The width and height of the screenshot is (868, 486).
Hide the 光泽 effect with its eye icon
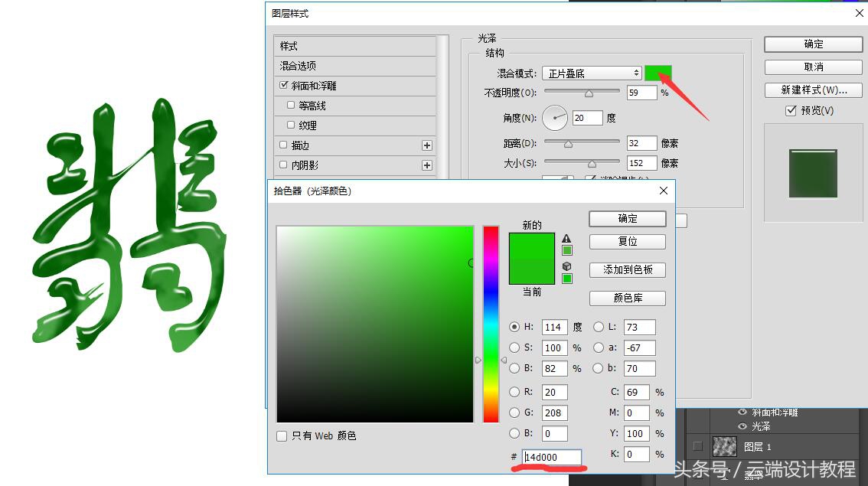click(x=741, y=426)
